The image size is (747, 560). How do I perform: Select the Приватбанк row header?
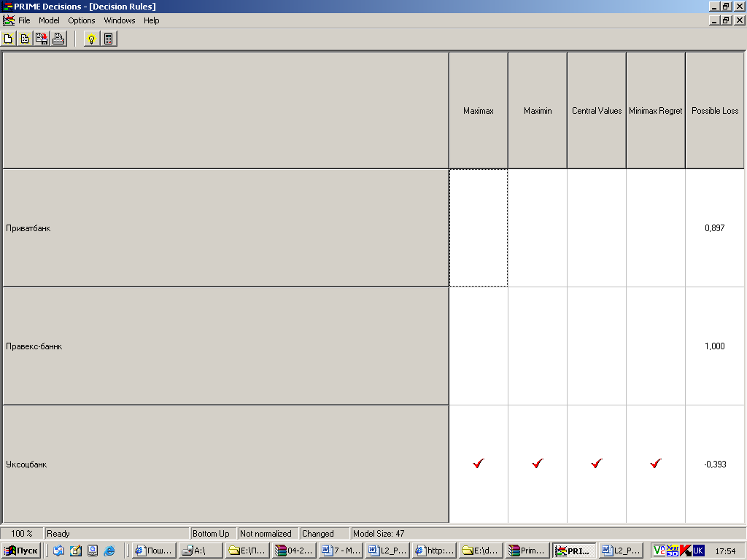click(225, 228)
